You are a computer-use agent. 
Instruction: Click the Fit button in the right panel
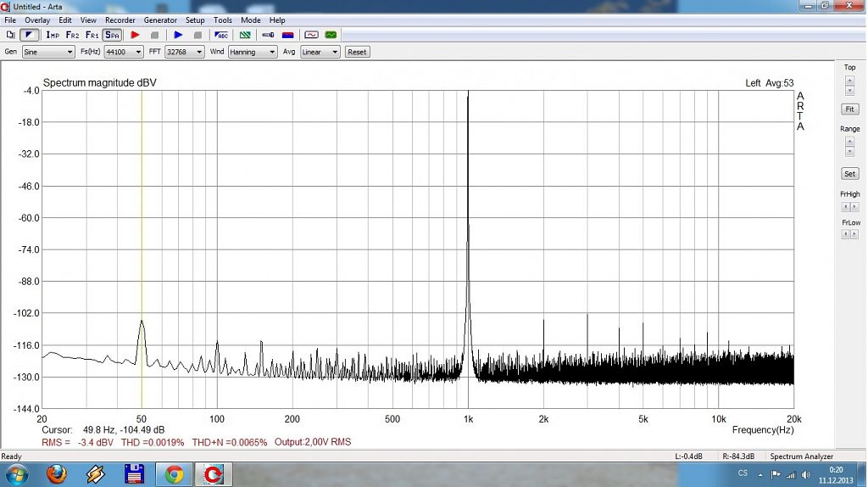coord(849,109)
